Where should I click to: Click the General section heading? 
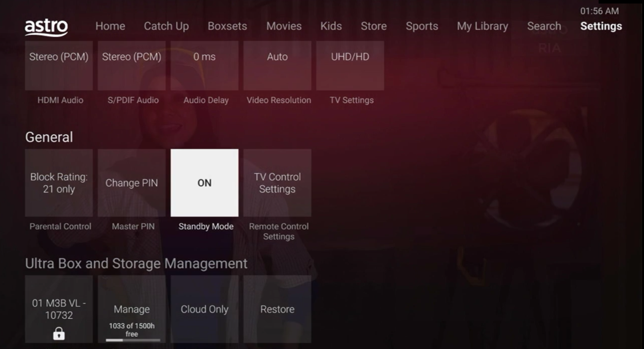pyautogui.click(x=49, y=137)
